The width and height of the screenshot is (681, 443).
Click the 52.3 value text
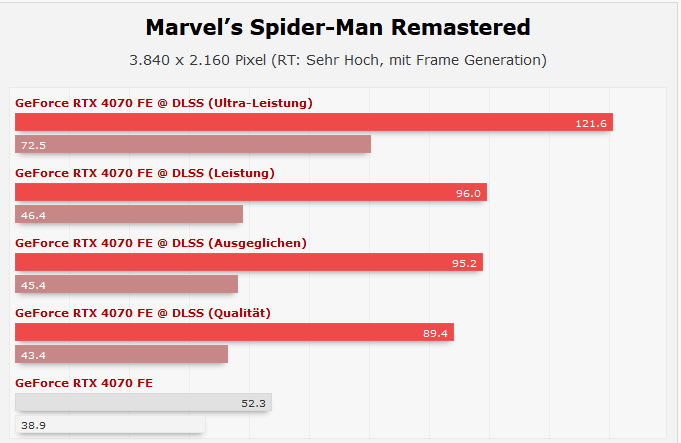click(253, 403)
